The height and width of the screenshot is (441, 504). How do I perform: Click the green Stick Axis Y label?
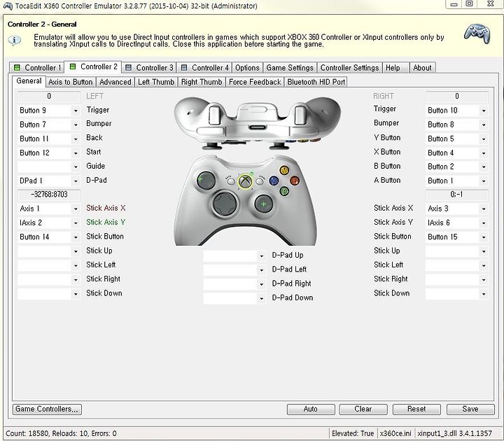(106, 222)
